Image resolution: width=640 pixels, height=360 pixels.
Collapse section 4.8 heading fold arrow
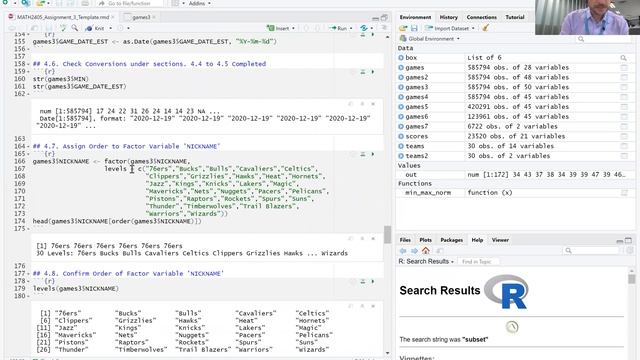tap(28, 274)
